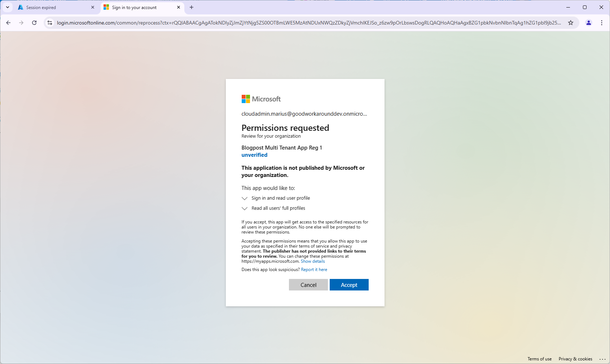Image resolution: width=610 pixels, height=364 pixels.
Task: Open Chrome's three-dot menu
Action: click(x=602, y=23)
